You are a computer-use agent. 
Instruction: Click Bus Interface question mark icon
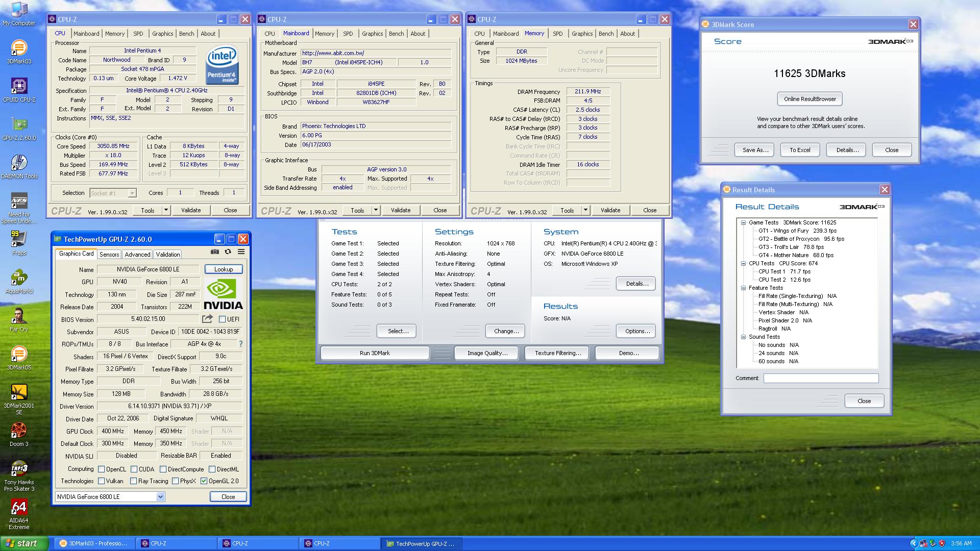click(241, 344)
